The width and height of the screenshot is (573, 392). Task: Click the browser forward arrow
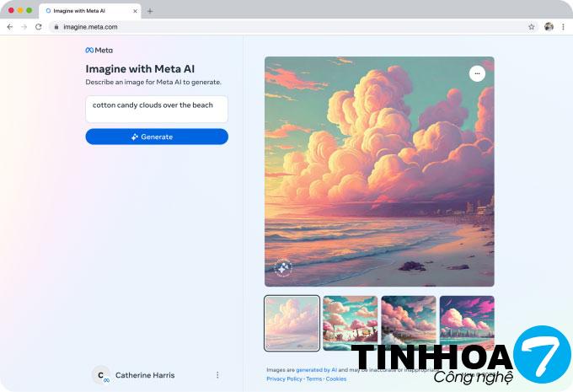tap(24, 27)
